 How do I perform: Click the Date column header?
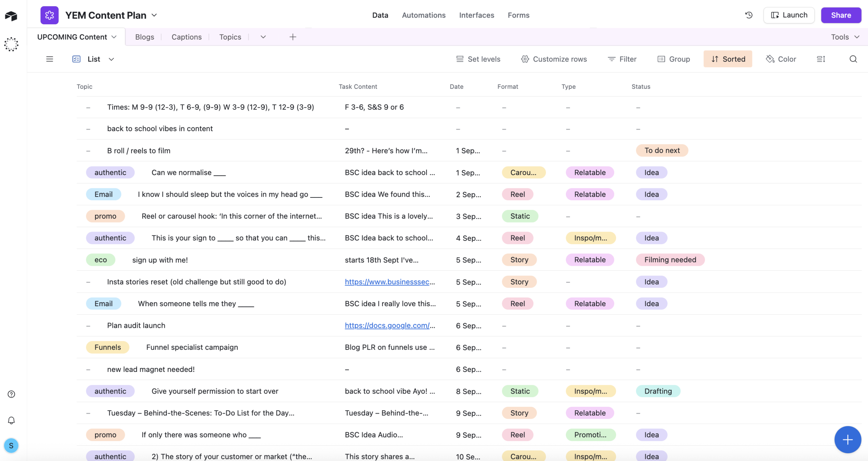click(456, 87)
